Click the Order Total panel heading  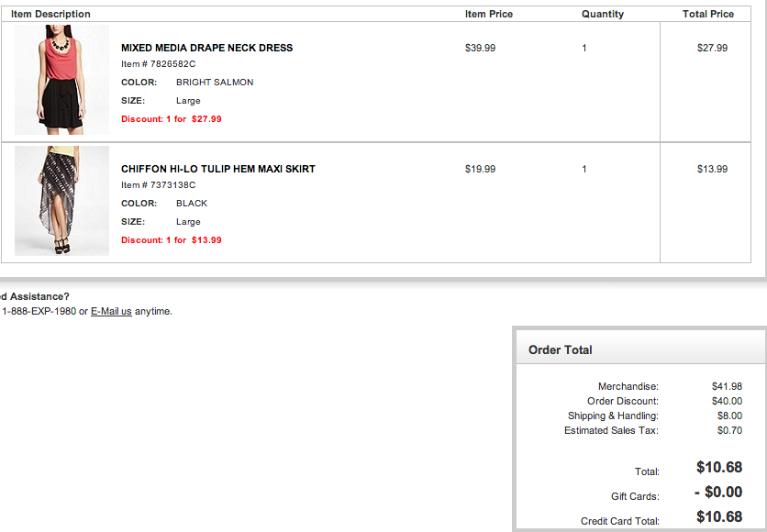pos(561,349)
